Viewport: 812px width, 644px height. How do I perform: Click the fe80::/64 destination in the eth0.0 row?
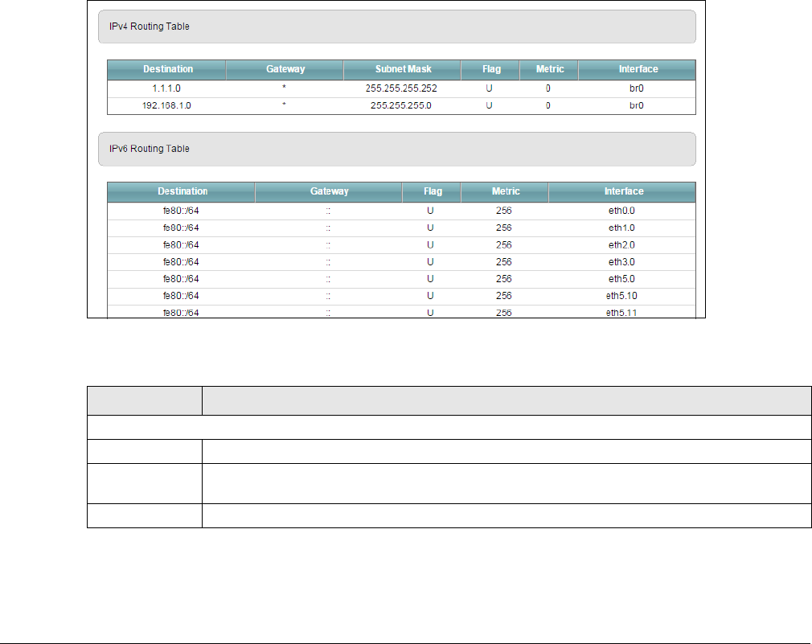pyautogui.click(x=181, y=211)
